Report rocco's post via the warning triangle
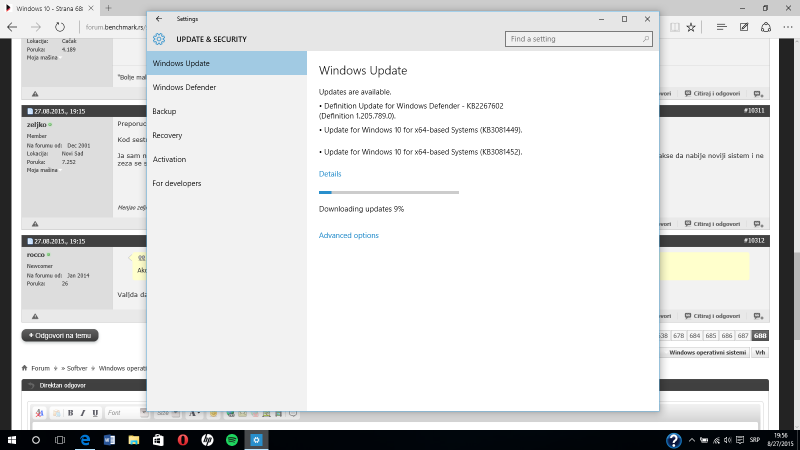Viewport: 800px width, 450px height. tap(35, 316)
